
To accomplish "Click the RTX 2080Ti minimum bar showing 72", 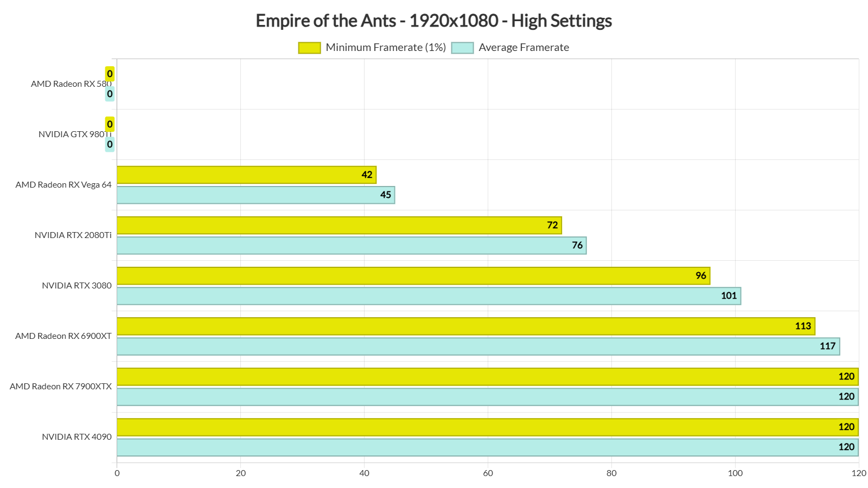I will pyautogui.click(x=339, y=226).
